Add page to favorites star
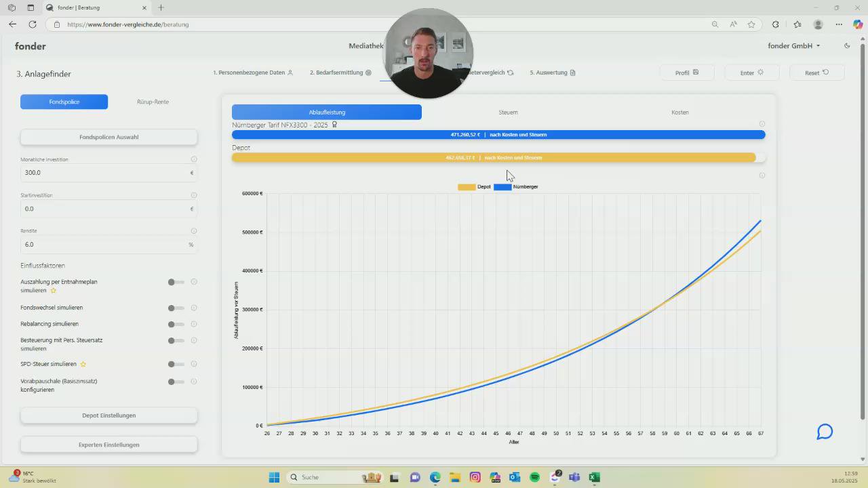 coord(751,24)
